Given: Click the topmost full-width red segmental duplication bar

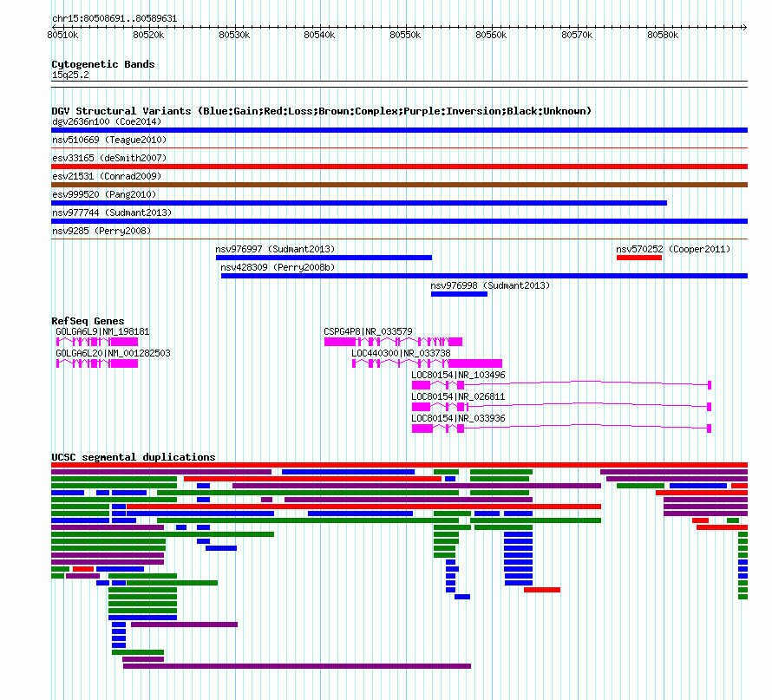Looking at the screenshot, I should 399,465.
